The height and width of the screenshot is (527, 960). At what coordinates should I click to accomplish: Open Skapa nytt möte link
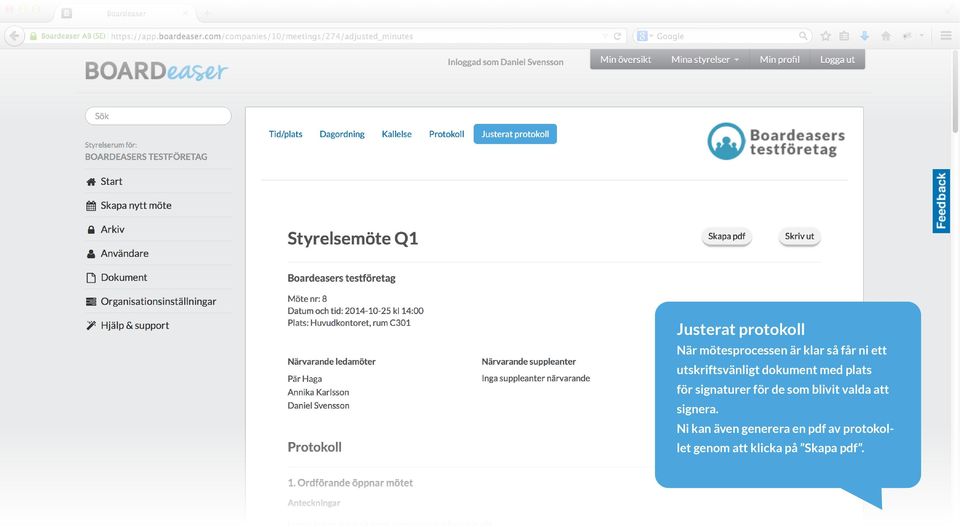(x=136, y=206)
